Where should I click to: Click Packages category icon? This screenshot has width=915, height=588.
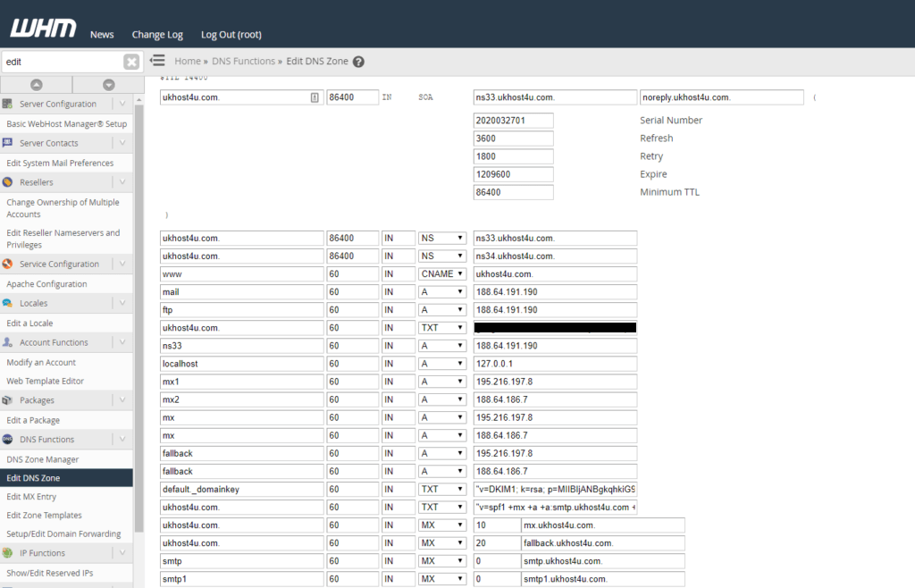7,400
